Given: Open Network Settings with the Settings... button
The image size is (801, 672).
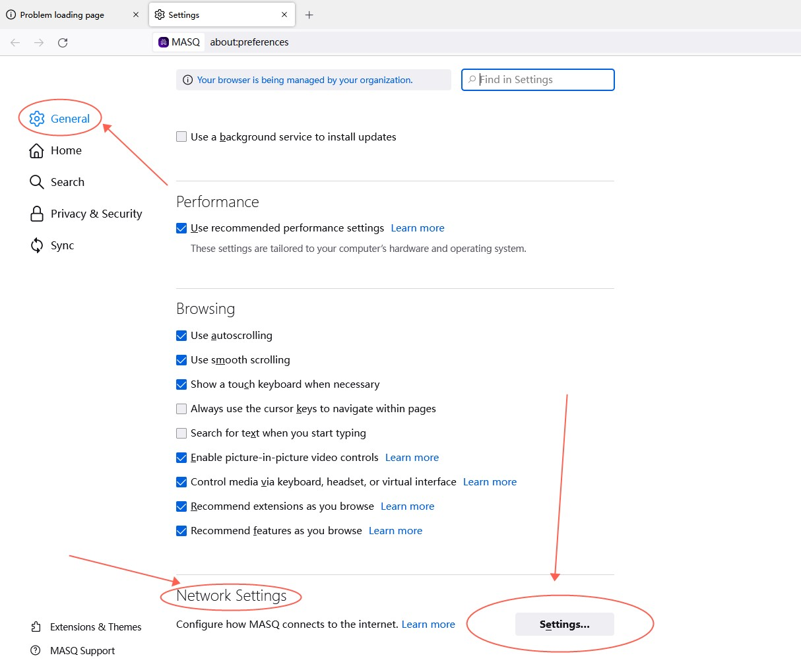Looking at the screenshot, I should click(x=565, y=625).
